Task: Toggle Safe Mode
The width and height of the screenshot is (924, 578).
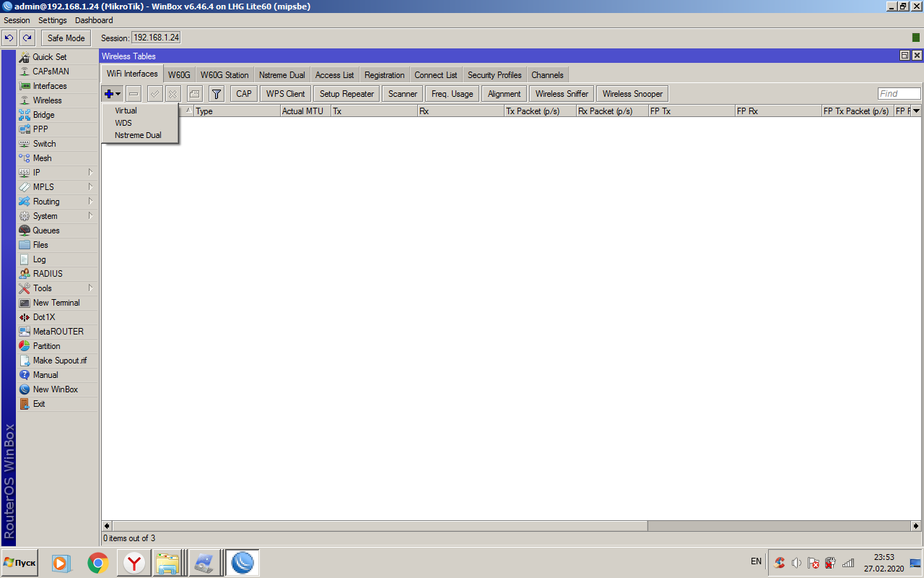Action: 66,38
